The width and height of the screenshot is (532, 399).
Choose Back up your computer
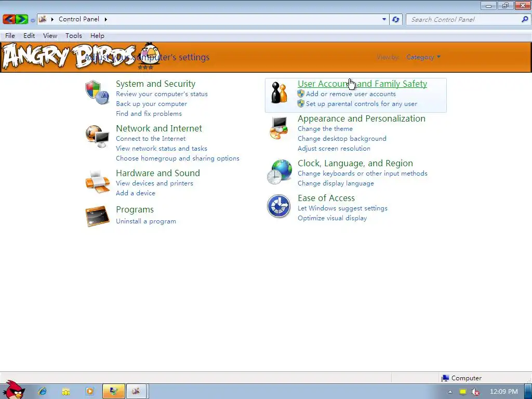(x=151, y=104)
